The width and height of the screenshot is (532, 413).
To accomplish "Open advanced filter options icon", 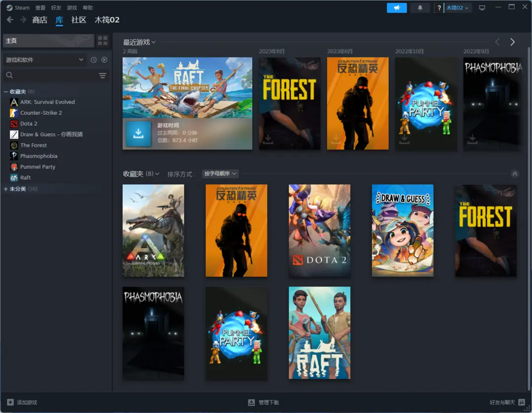I will point(102,75).
